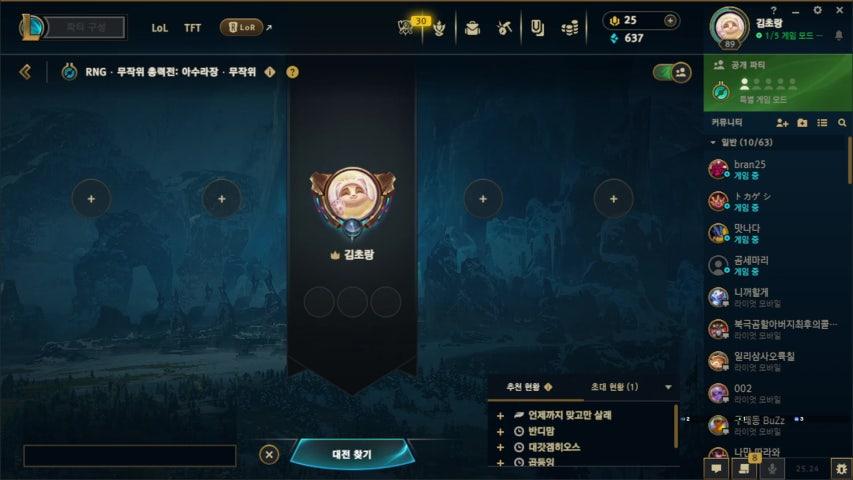Viewport: 853px width, 480px height.
Task: Click the yellow question mark help icon
Action: (x=292, y=72)
